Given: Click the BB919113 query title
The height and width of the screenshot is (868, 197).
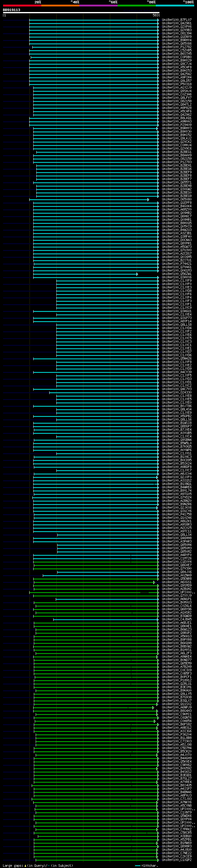Looking at the screenshot, I should click(x=11, y=10).
